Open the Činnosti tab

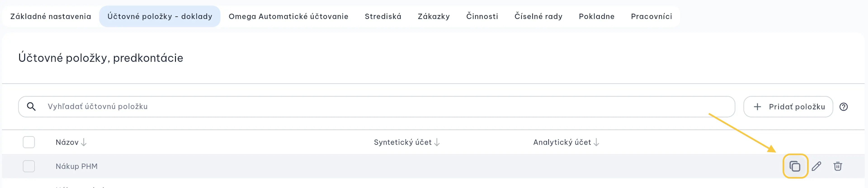482,16
